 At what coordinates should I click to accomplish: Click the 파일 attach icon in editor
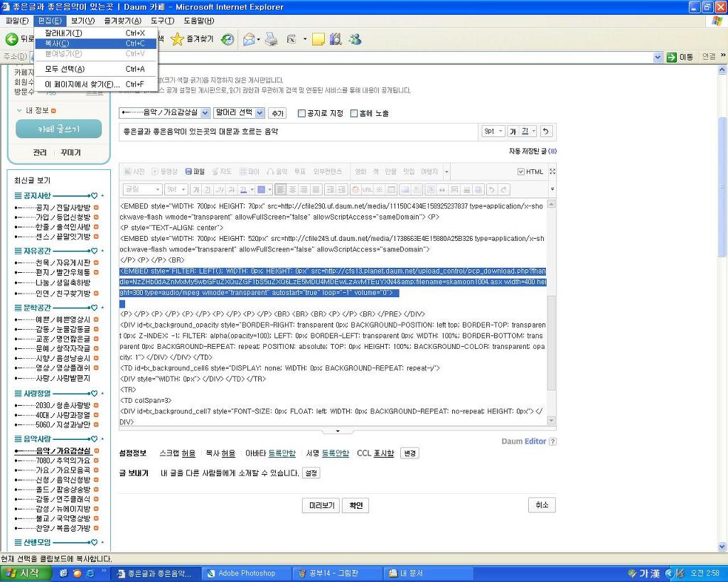point(195,172)
